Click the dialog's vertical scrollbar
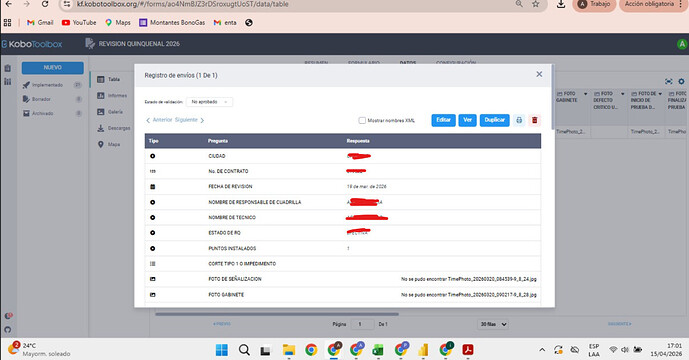 click(552, 97)
